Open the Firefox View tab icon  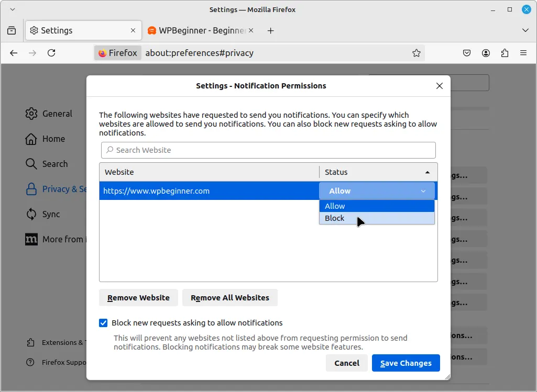pyautogui.click(x=12, y=30)
